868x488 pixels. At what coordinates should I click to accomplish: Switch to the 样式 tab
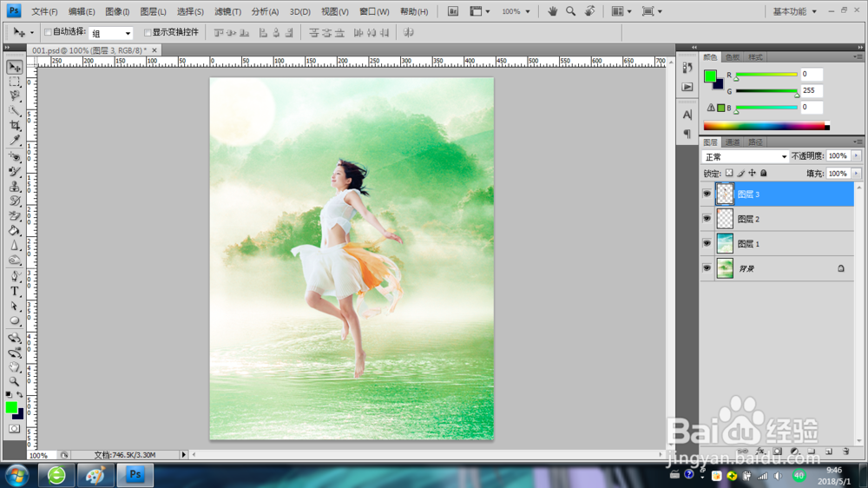pyautogui.click(x=755, y=57)
